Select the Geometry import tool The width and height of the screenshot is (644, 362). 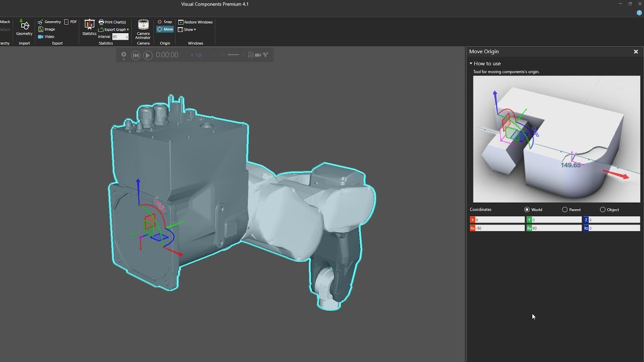click(24, 29)
